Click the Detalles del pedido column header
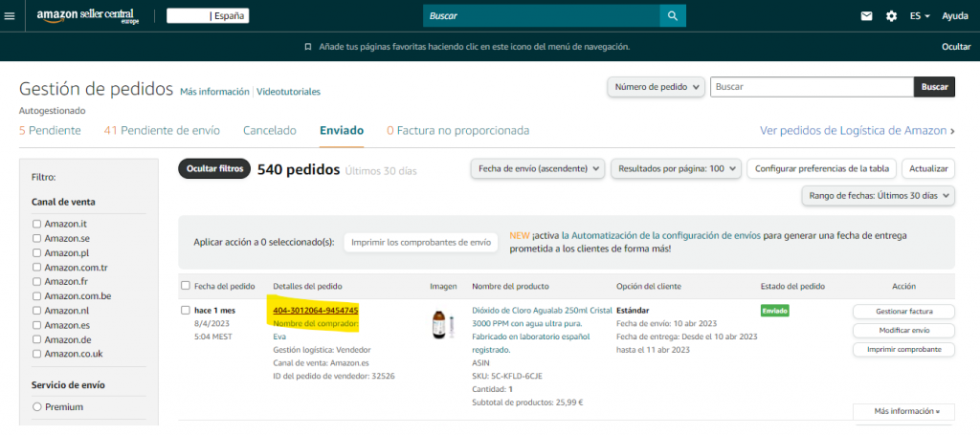This screenshot has width=980, height=435. 307,287
